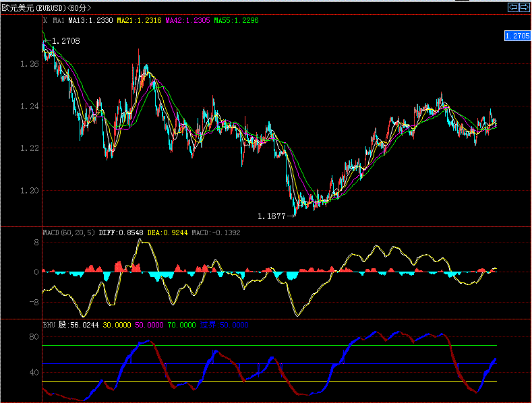The image size is (532, 403).
Task: Click the 1.2708 high price annotation
Action: click(x=66, y=41)
